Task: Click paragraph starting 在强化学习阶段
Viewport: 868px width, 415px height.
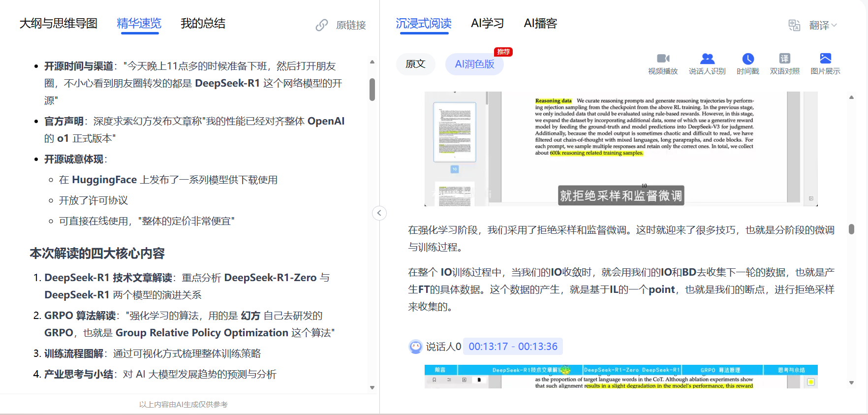Action: pyautogui.click(x=621, y=238)
